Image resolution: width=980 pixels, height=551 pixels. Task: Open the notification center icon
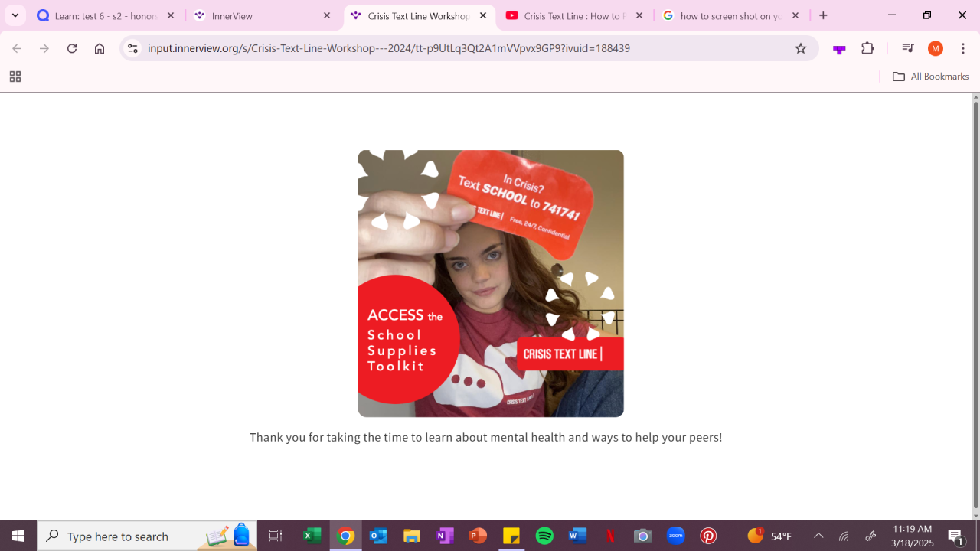[955, 536]
